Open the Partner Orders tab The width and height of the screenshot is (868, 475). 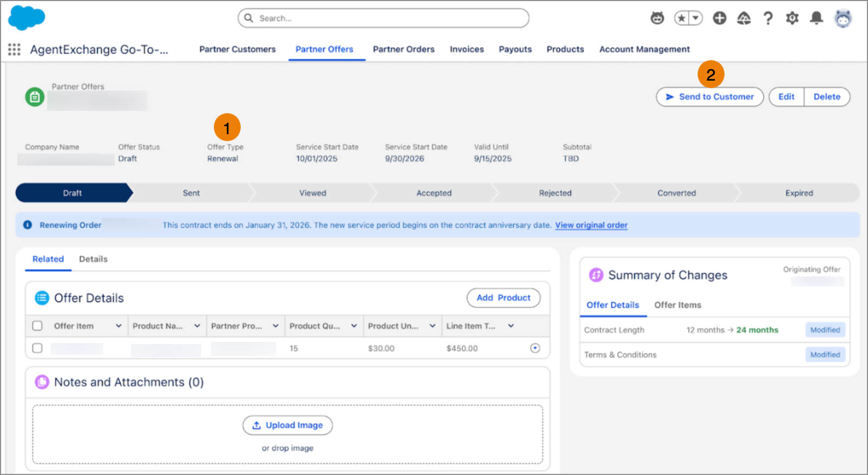(404, 49)
